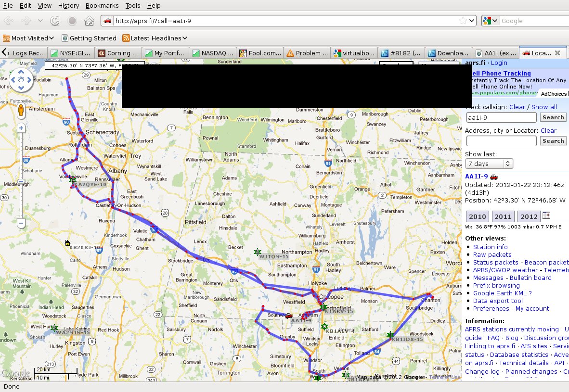Expand the Most Visited bookmarks dropdown
This screenshot has height=392, width=569.
29,38
